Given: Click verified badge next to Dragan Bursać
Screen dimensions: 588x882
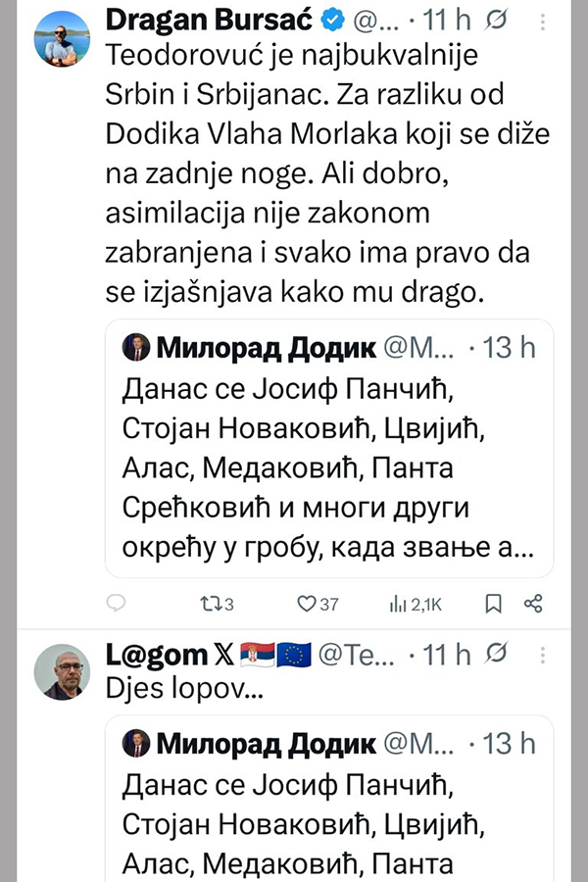Looking at the screenshot, I should [x=273, y=20].
